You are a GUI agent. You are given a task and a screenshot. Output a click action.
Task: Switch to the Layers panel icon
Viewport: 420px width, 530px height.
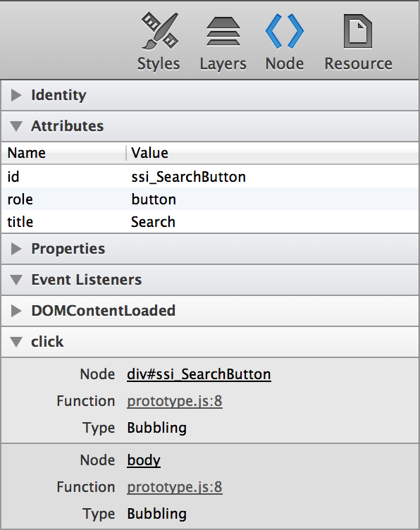point(223,31)
